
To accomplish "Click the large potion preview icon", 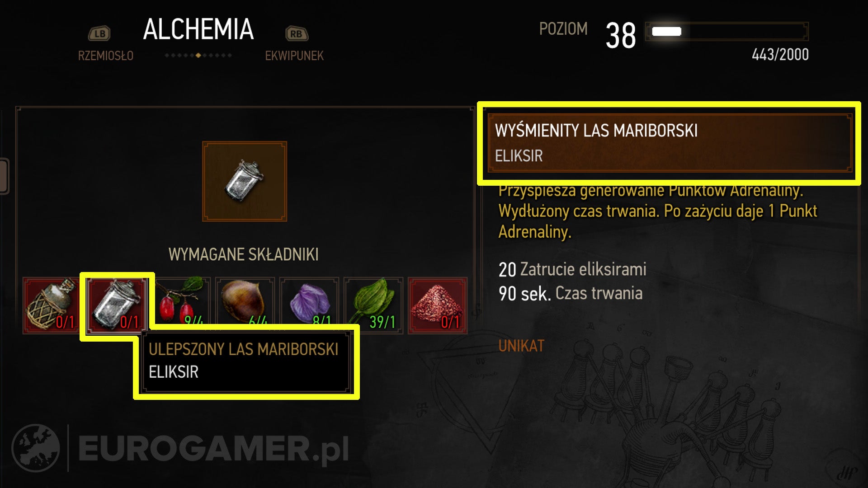I will tap(245, 181).
